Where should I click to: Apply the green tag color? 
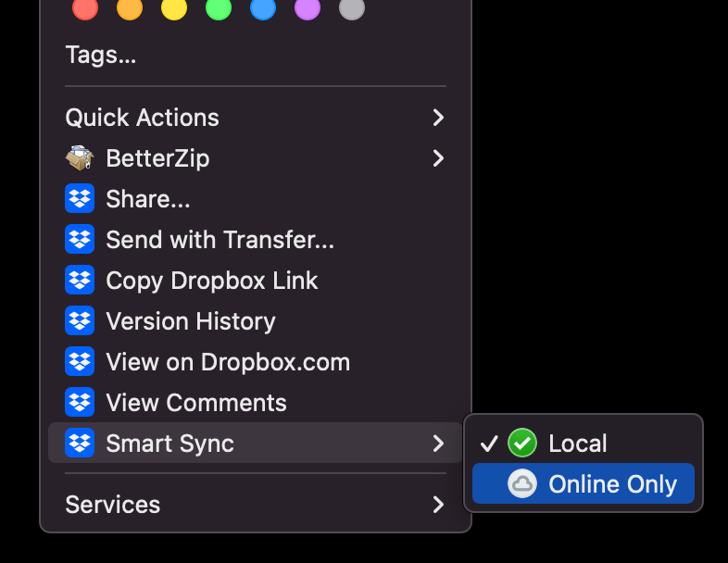pyautogui.click(x=219, y=7)
